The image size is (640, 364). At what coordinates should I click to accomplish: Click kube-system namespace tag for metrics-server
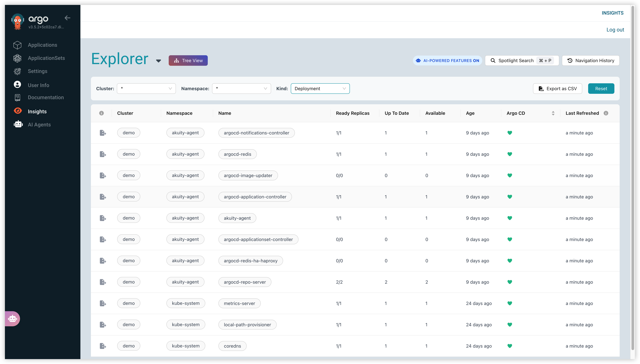pyautogui.click(x=186, y=303)
